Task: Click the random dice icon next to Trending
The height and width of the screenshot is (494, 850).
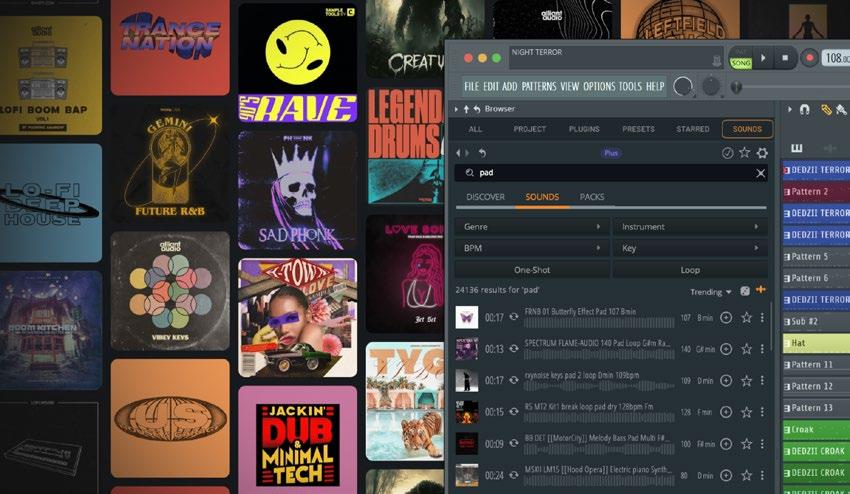Action: coord(745,291)
